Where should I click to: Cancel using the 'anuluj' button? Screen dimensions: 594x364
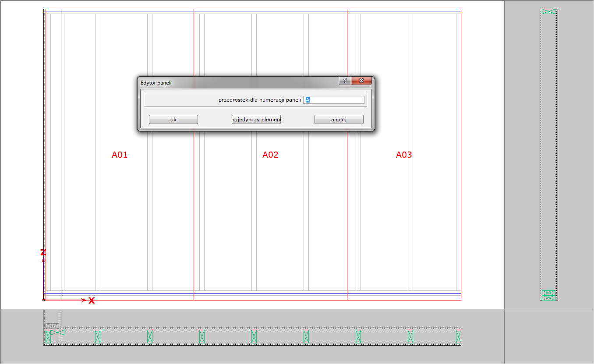[339, 120]
